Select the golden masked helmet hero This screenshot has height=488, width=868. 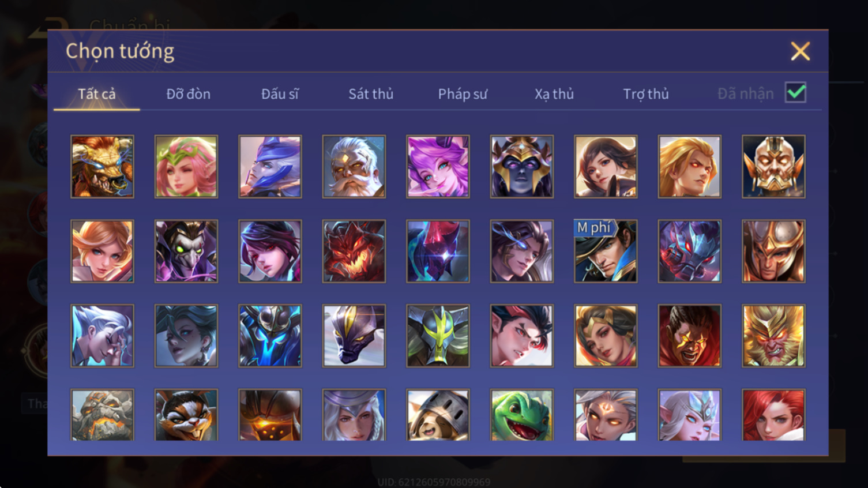click(773, 167)
